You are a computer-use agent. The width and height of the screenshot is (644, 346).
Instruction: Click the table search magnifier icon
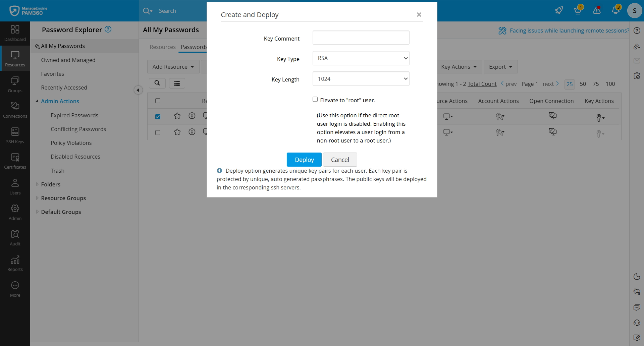coord(157,83)
